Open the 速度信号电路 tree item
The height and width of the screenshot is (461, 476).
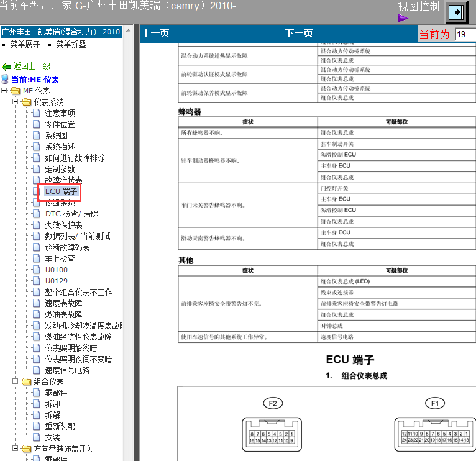[x=67, y=370]
